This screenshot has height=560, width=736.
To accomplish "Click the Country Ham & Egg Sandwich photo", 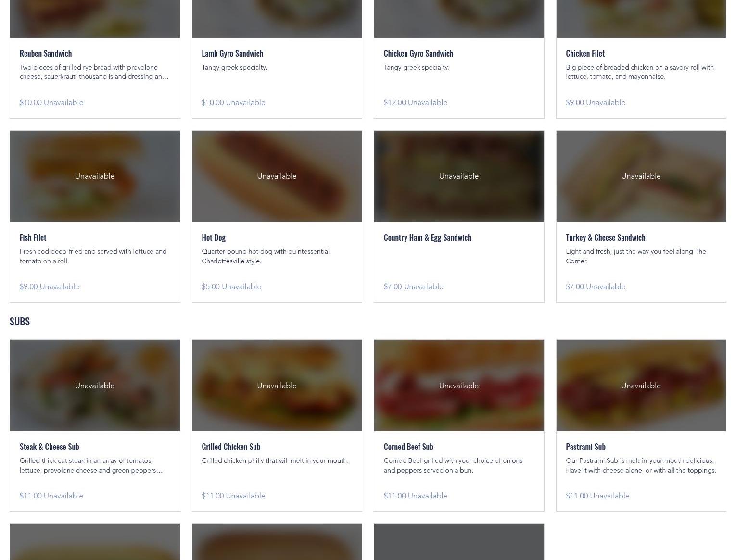I will pos(459,176).
